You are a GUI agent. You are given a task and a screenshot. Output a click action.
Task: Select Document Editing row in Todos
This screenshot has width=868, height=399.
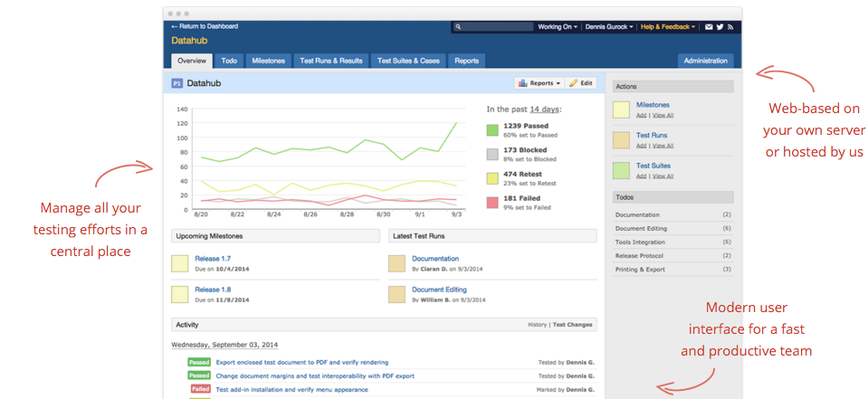(673, 229)
